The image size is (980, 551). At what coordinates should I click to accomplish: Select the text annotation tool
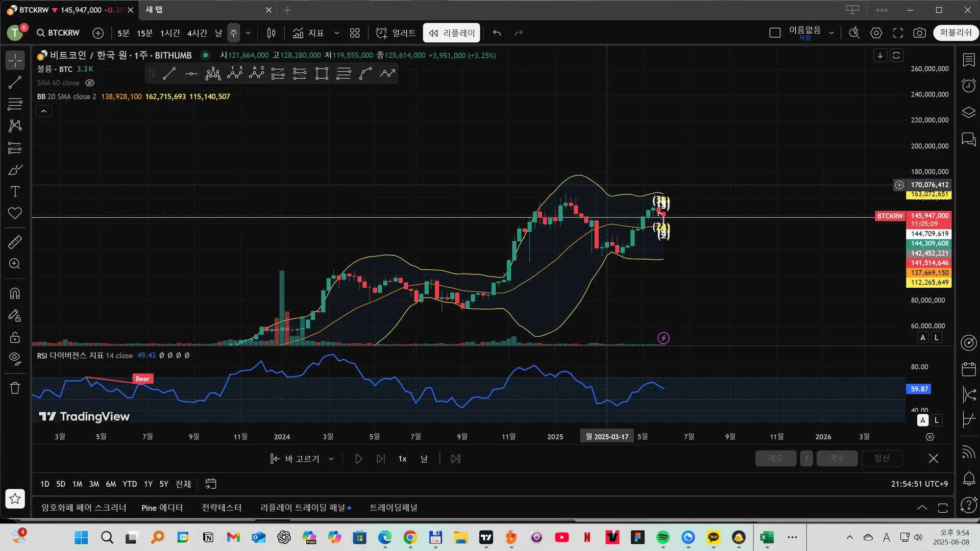(x=15, y=191)
